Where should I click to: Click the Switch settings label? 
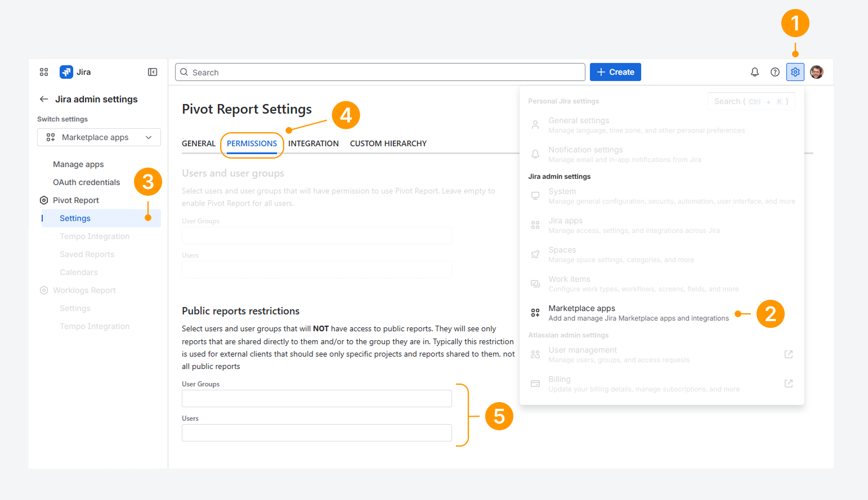[x=62, y=119]
